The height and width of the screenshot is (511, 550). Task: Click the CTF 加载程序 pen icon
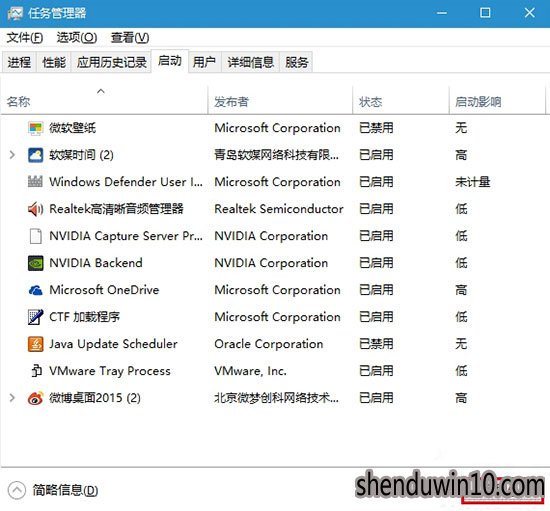click(x=35, y=317)
